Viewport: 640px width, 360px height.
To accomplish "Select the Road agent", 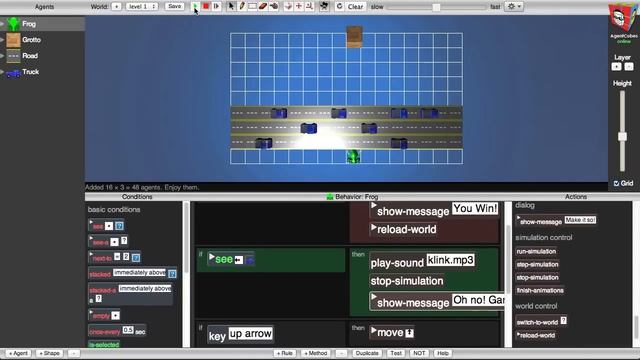I will click(42, 56).
